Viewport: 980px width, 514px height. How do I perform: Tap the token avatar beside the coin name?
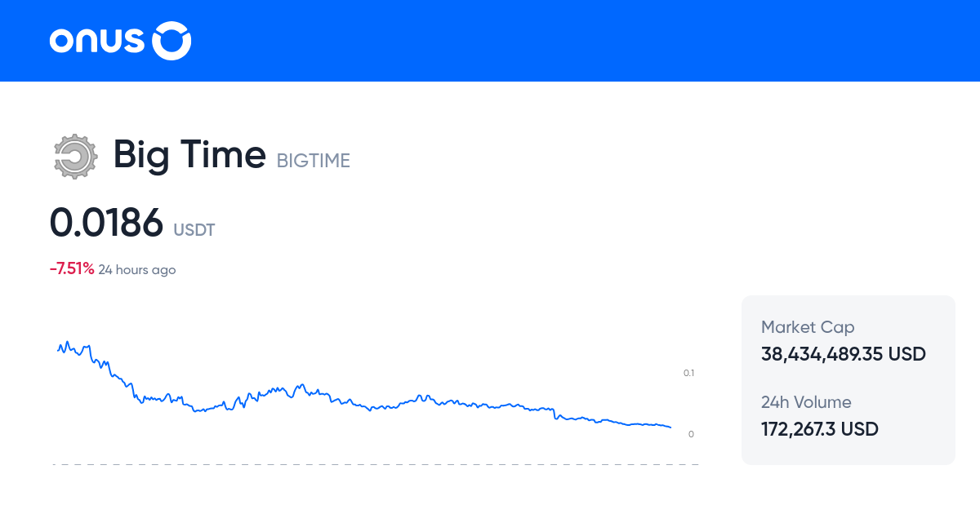74,156
